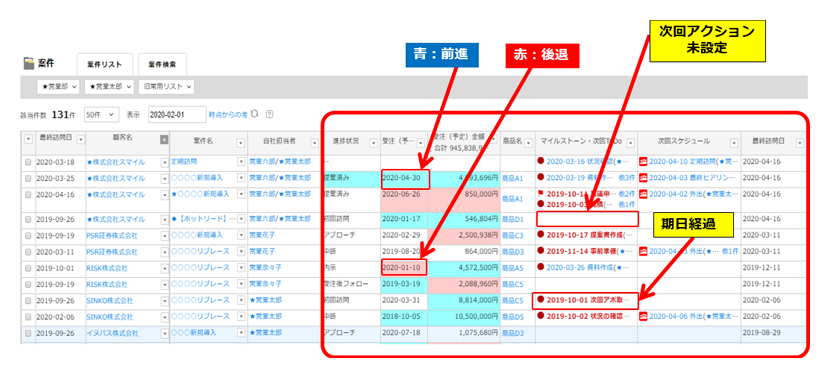This screenshot has height=380, width=830.
Task: Click milestone dot for 2020-03-26 資料作成
Action: tap(541, 267)
